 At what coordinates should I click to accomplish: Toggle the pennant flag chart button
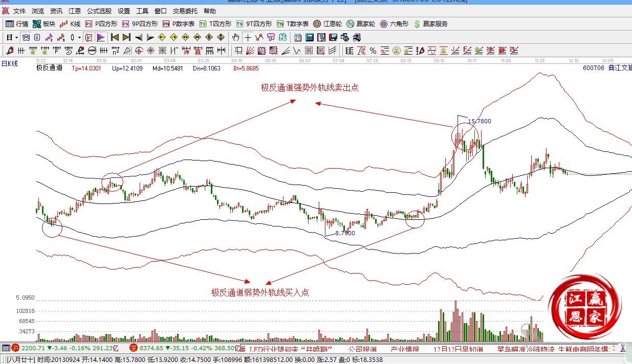(x=100, y=37)
